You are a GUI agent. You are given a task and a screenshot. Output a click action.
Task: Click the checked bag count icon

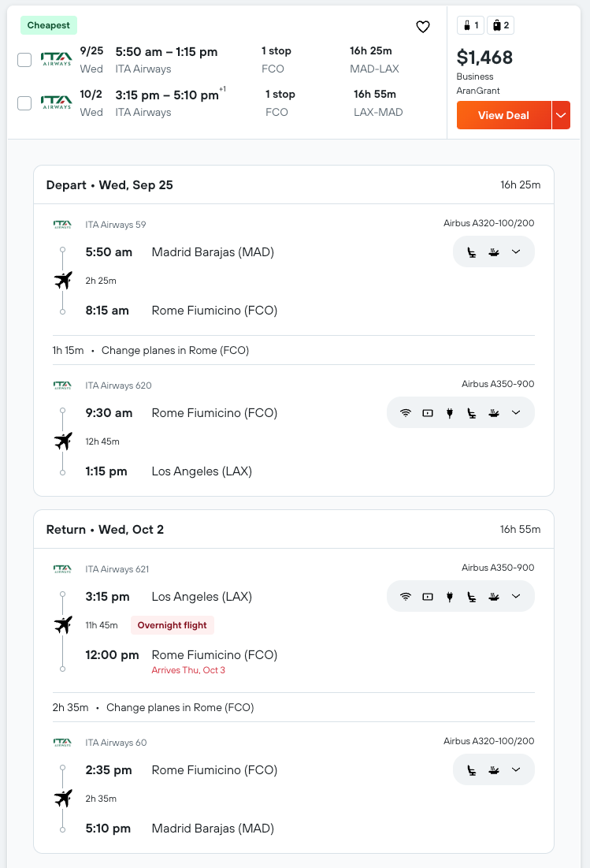[500, 25]
